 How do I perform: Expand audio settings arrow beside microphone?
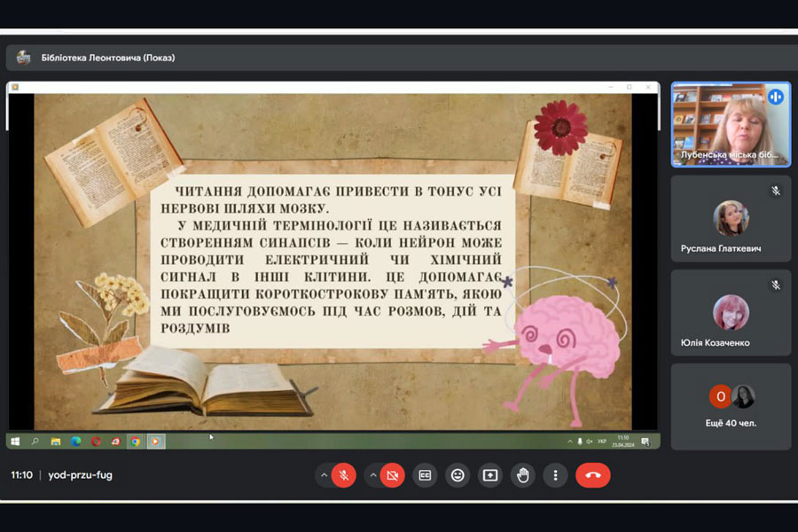[x=324, y=475]
